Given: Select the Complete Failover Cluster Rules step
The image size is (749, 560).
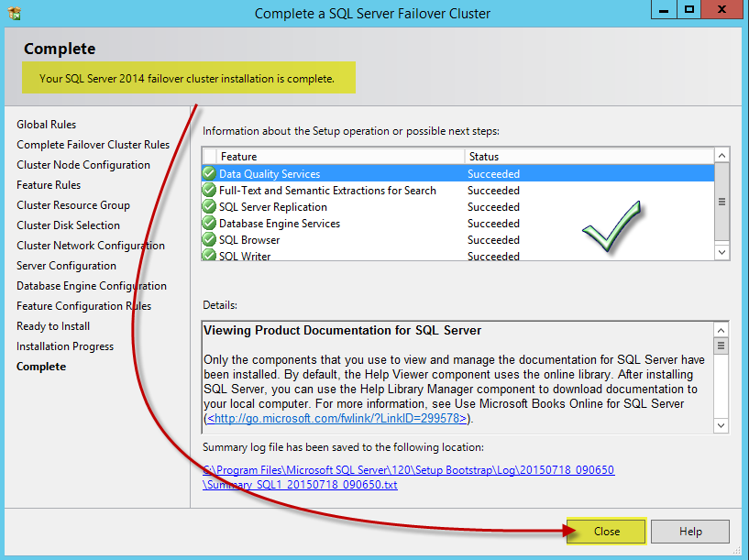Looking at the screenshot, I should tap(94, 145).
